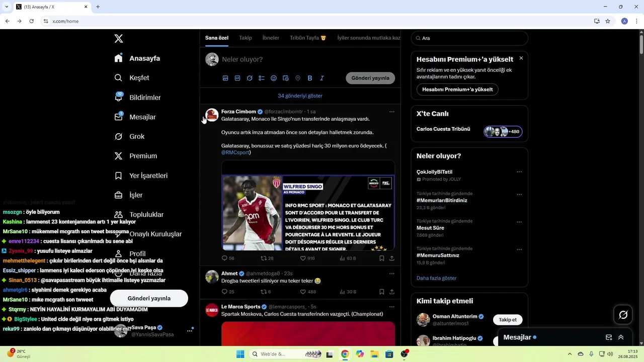
Task: Repost Forza Cimbom post
Action: 267,258
